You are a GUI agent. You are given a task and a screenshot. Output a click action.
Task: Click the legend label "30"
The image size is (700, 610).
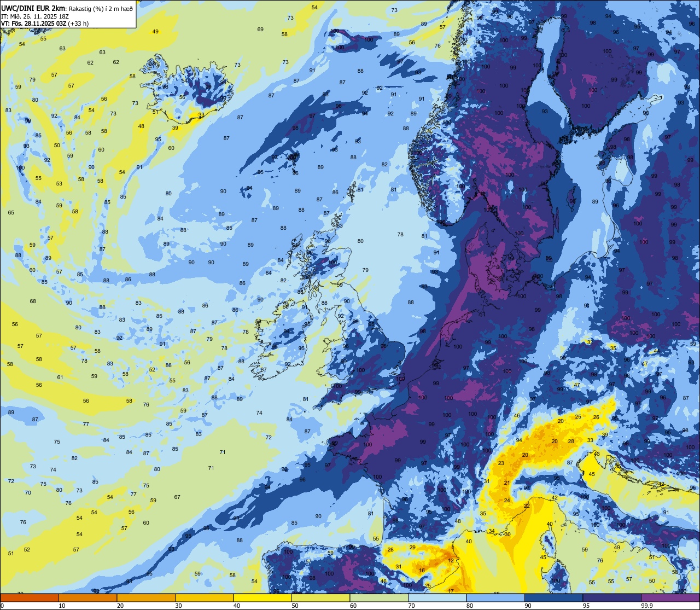[178, 606]
